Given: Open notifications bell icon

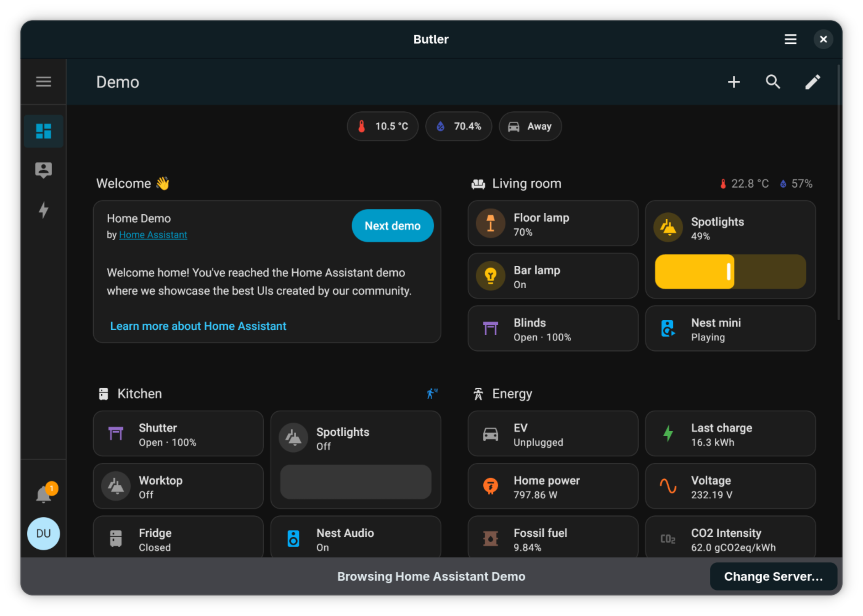Looking at the screenshot, I should (x=44, y=494).
